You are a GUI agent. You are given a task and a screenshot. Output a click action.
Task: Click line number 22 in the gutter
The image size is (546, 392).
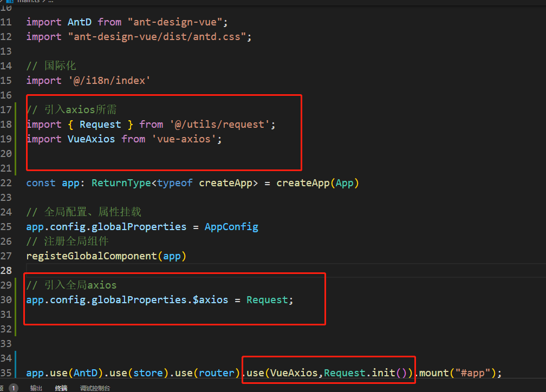coord(6,182)
